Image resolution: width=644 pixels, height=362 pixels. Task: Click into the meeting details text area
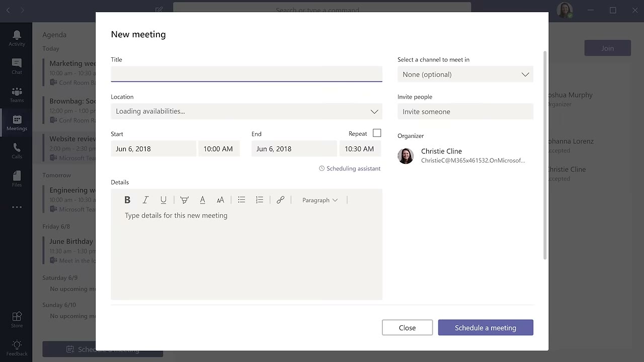click(x=247, y=254)
